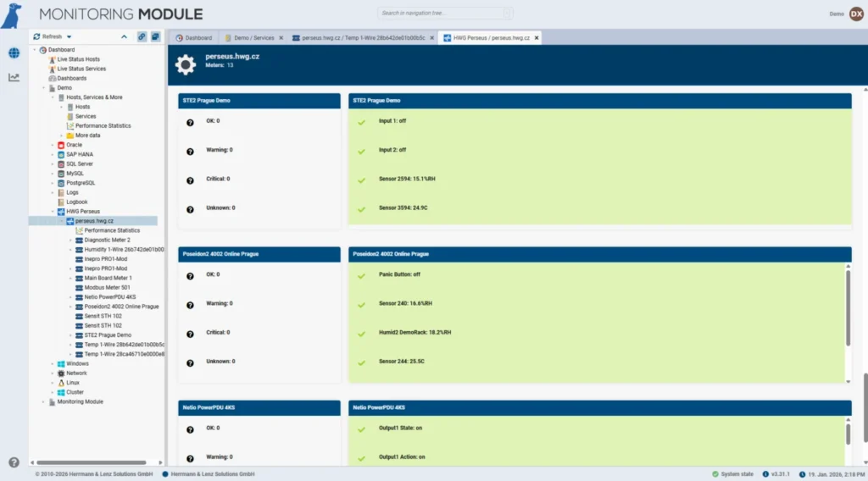Click the version v3.31.1 info icon

coord(765,474)
